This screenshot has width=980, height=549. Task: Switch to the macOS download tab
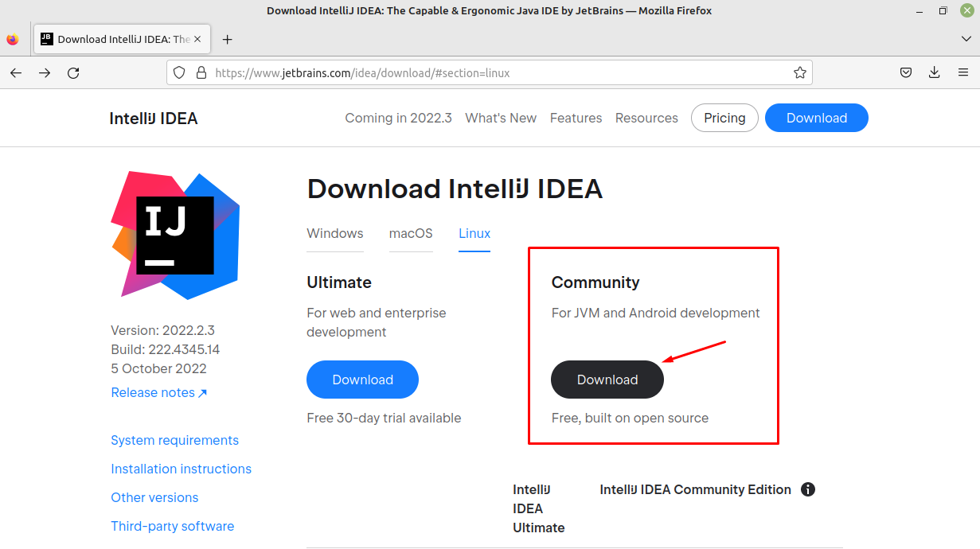click(x=411, y=233)
